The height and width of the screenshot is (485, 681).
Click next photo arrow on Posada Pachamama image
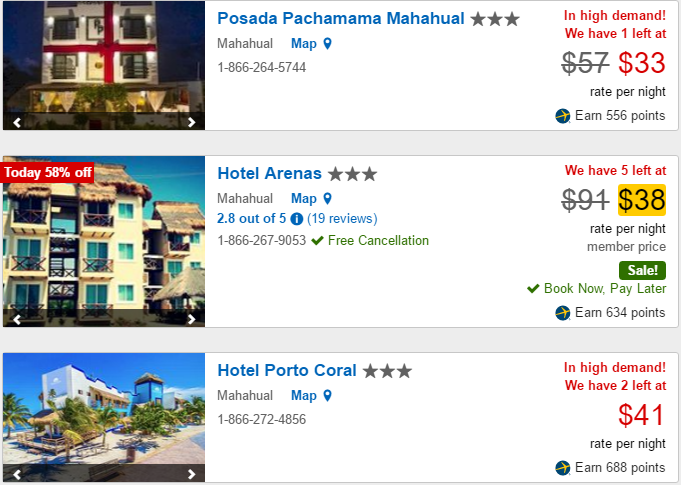point(192,122)
